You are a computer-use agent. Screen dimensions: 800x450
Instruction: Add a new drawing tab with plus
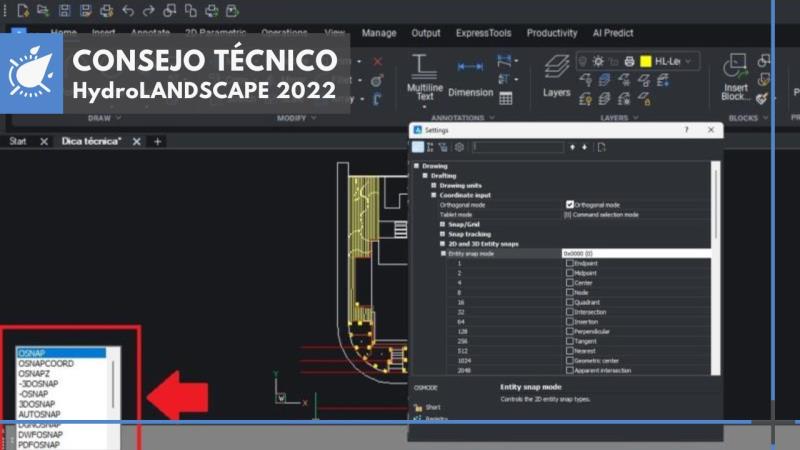coord(158,141)
